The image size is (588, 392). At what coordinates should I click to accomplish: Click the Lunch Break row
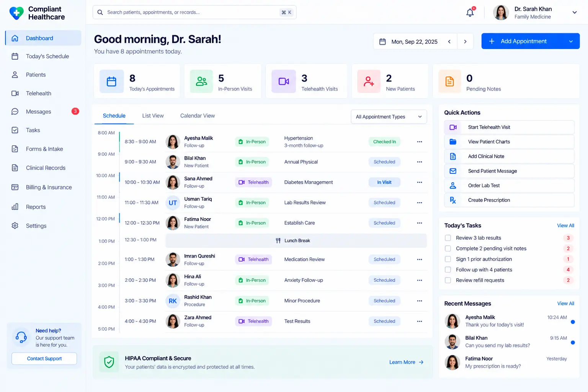coord(296,241)
